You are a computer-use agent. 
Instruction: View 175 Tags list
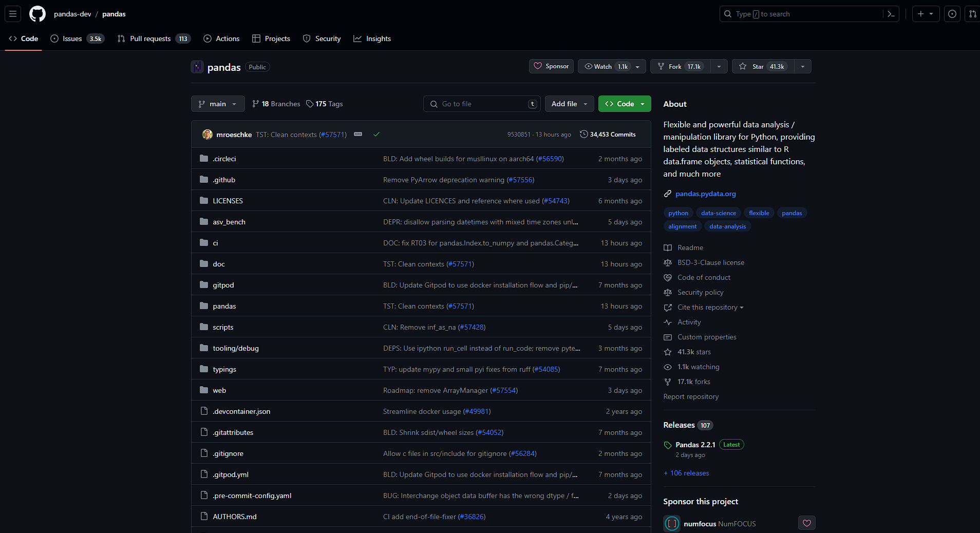[325, 104]
